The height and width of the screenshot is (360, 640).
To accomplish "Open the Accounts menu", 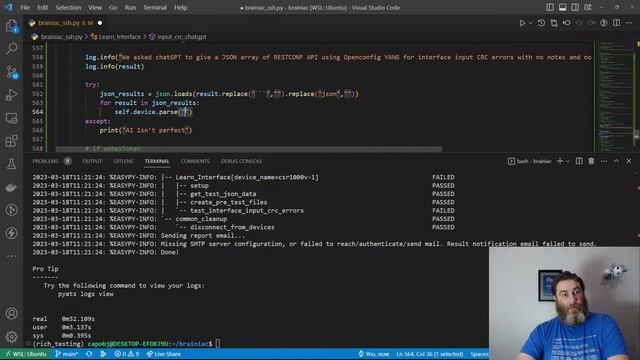I will (x=11, y=313).
